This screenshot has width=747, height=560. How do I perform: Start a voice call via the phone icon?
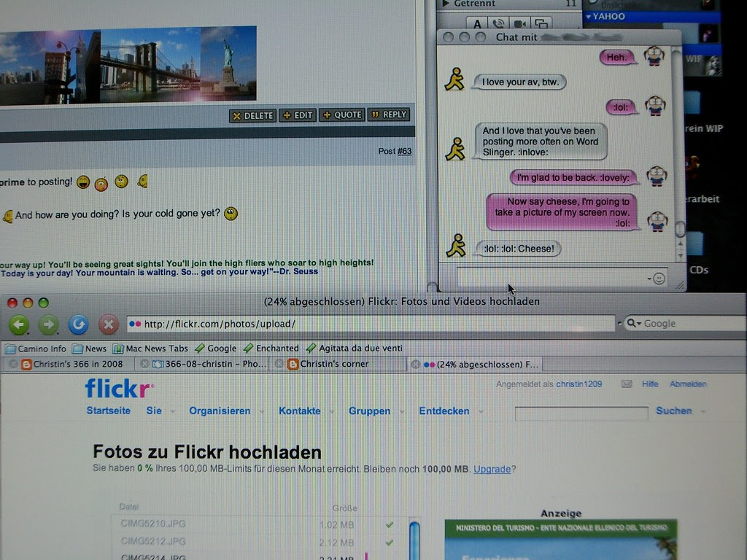498,23
